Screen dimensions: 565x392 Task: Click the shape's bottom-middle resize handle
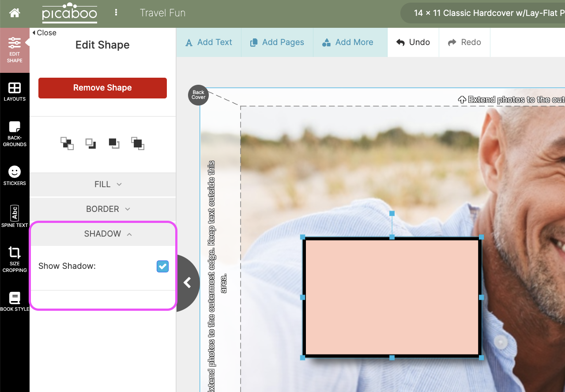point(392,358)
